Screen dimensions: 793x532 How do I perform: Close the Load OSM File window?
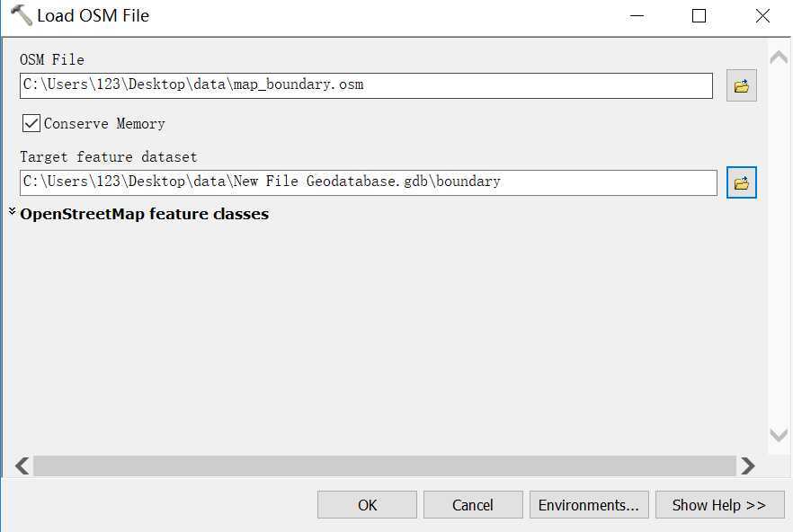pos(762,15)
